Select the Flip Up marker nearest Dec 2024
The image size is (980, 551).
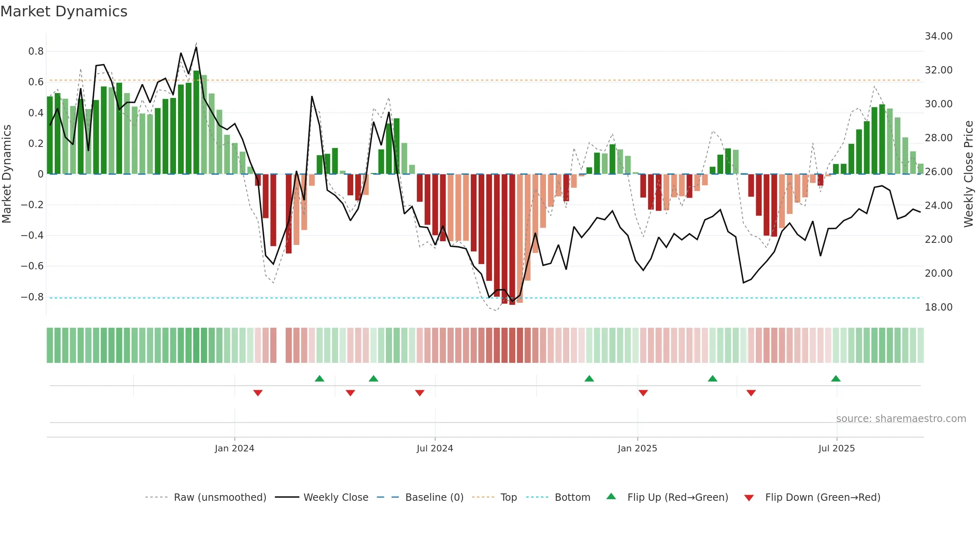click(x=589, y=378)
